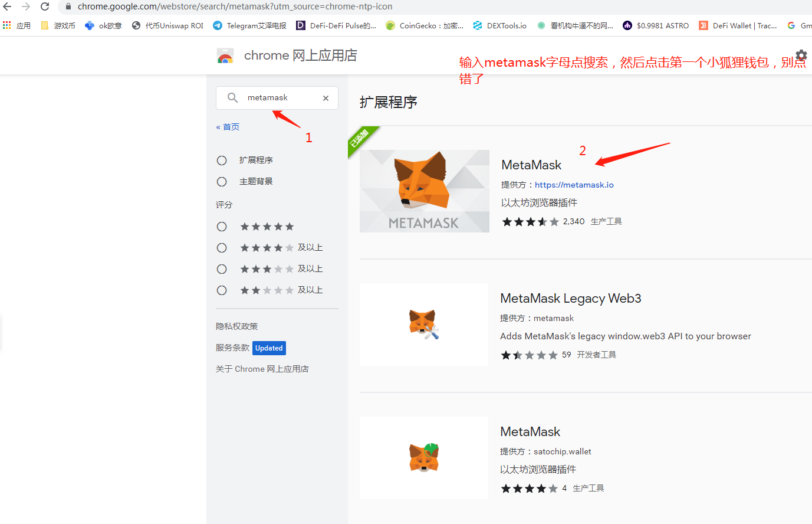
Task: Open the MetaMask Legacy Web3 fox icon
Action: click(424, 325)
